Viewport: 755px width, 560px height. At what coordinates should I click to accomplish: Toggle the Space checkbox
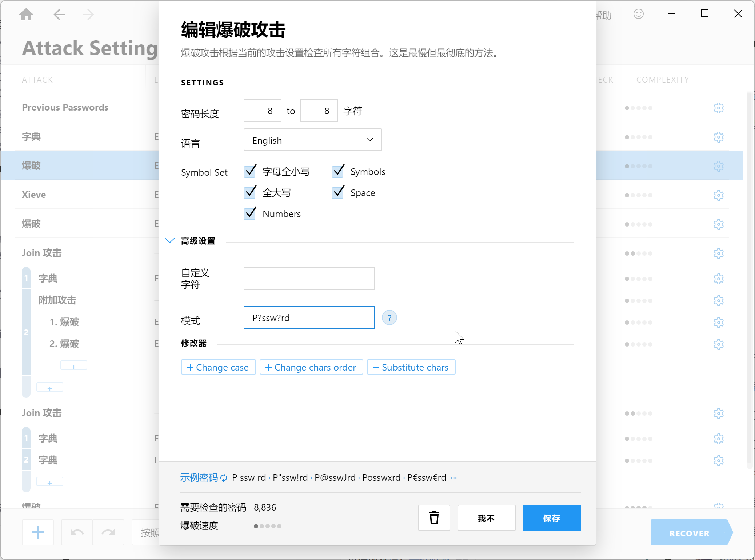pyautogui.click(x=338, y=192)
